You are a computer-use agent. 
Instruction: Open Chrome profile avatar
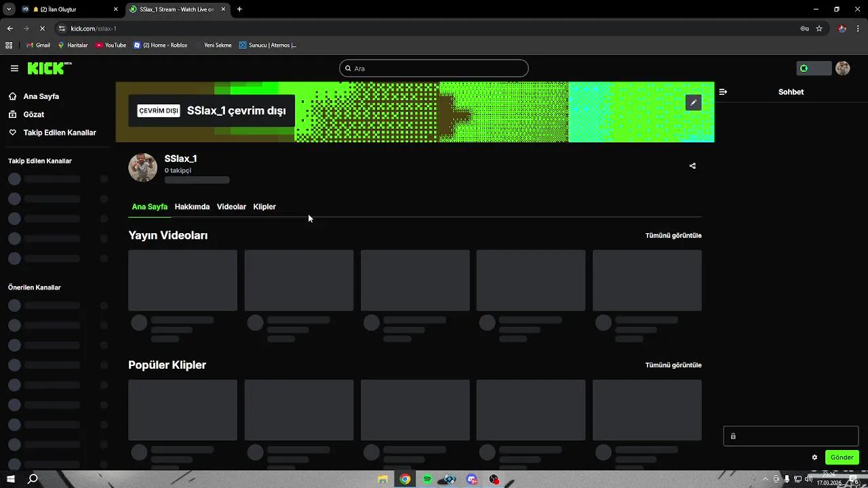coord(842,28)
